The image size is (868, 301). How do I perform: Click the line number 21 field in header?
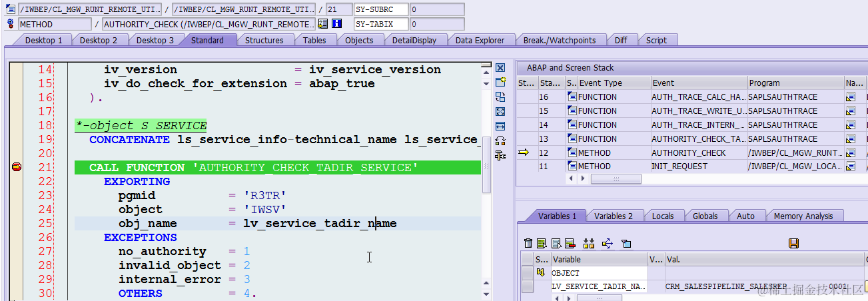pyautogui.click(x=338, y=9)
